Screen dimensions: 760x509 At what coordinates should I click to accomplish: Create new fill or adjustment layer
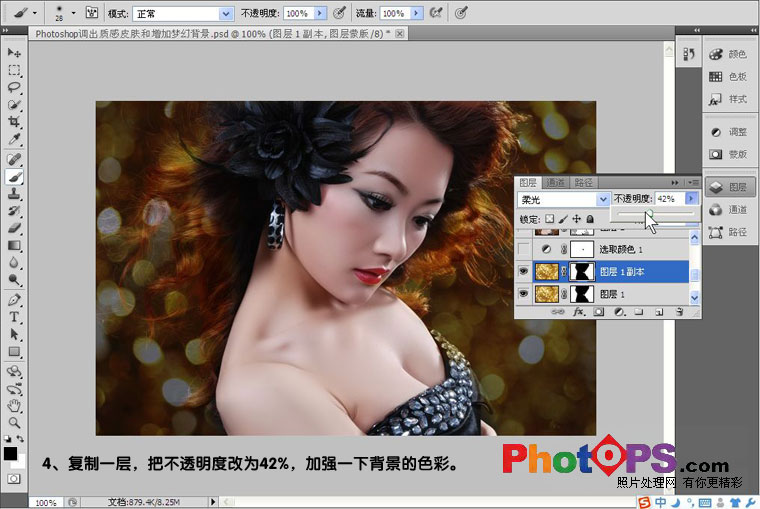pos(619,312)
